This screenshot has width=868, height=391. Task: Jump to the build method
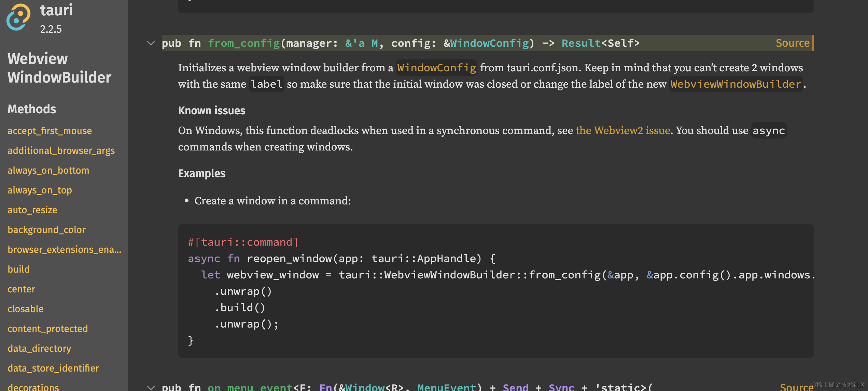point(18,270)
